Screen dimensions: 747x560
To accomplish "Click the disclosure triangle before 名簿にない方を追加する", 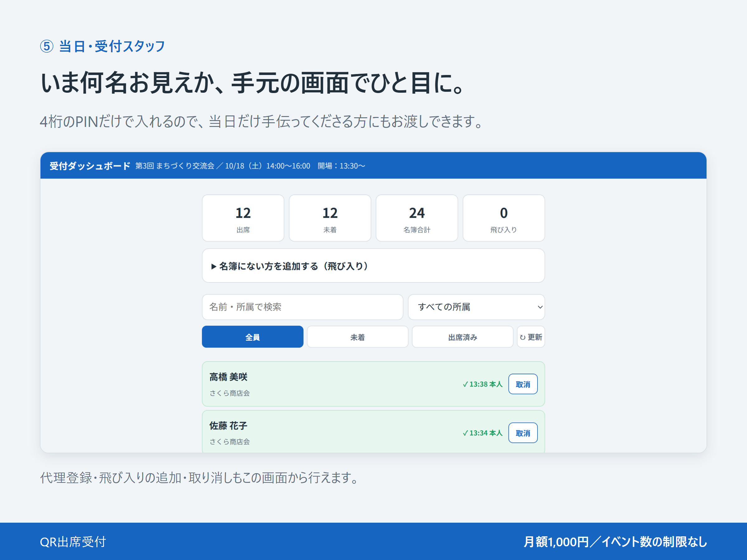I will 214,266.
